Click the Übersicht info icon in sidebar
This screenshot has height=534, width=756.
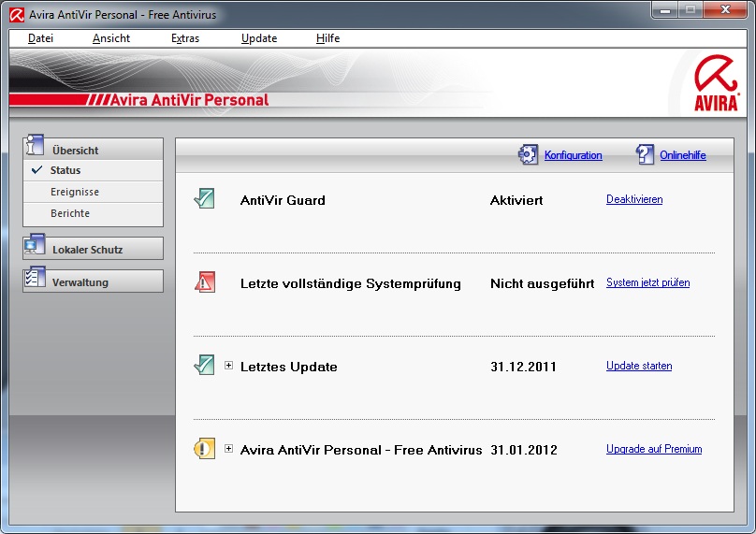[35, 145]
